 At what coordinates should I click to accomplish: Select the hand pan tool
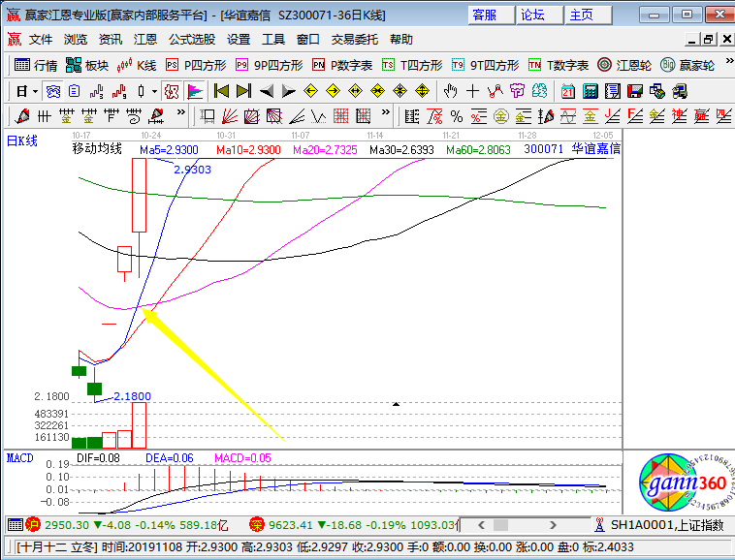pyautogui.click(x=450, y=91)
